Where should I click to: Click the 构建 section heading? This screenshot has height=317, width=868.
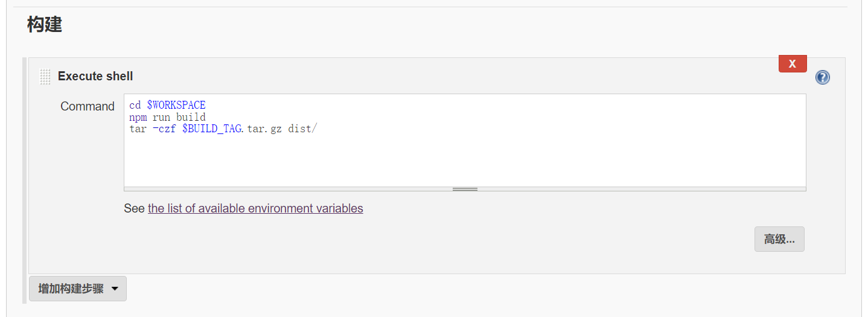[x=45, y=25]
